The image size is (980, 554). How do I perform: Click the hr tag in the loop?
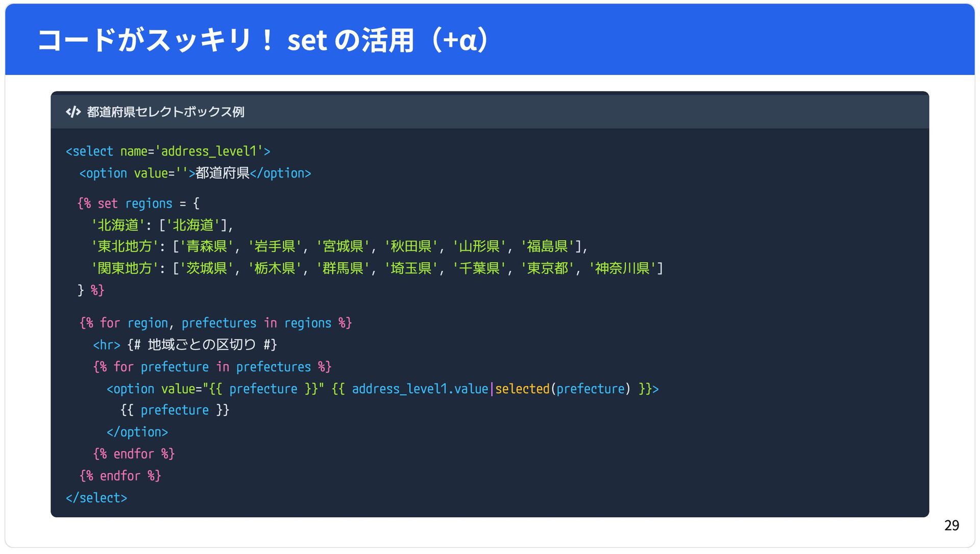[x=106, y=345]
